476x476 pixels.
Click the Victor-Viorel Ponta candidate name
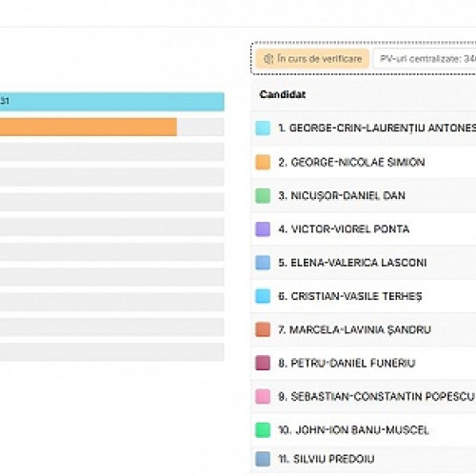click(x=344, y=229)
